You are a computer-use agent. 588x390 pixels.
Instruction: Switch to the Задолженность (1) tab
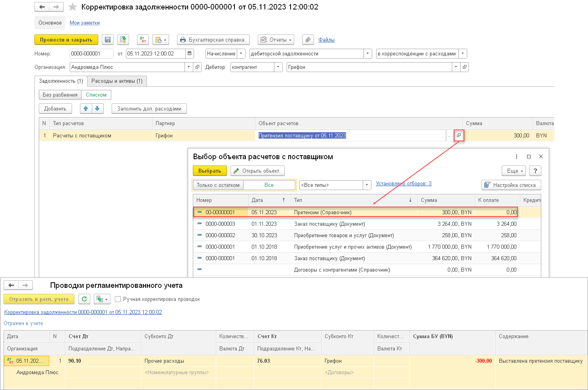tap(61, 81)
